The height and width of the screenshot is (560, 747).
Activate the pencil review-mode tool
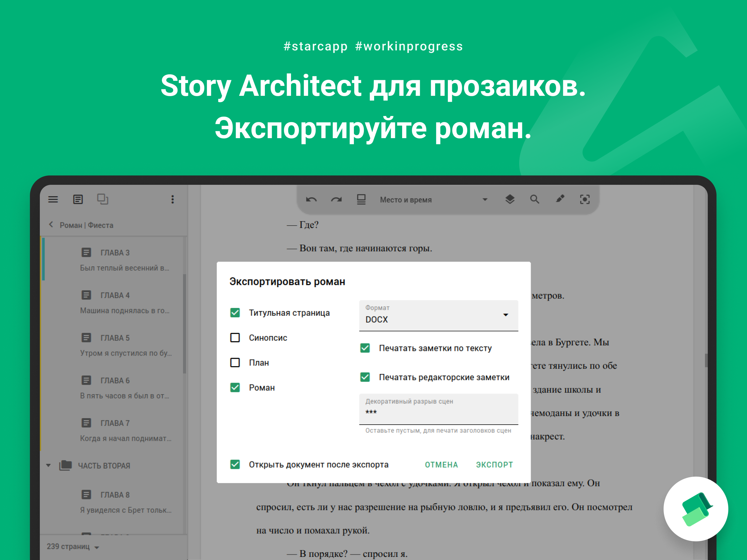[x=560, y=199]
